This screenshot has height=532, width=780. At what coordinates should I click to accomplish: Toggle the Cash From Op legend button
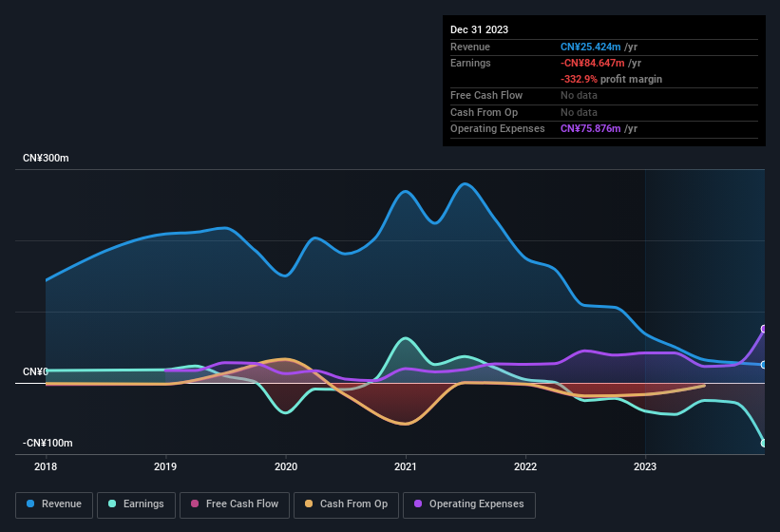pos(346,504)
